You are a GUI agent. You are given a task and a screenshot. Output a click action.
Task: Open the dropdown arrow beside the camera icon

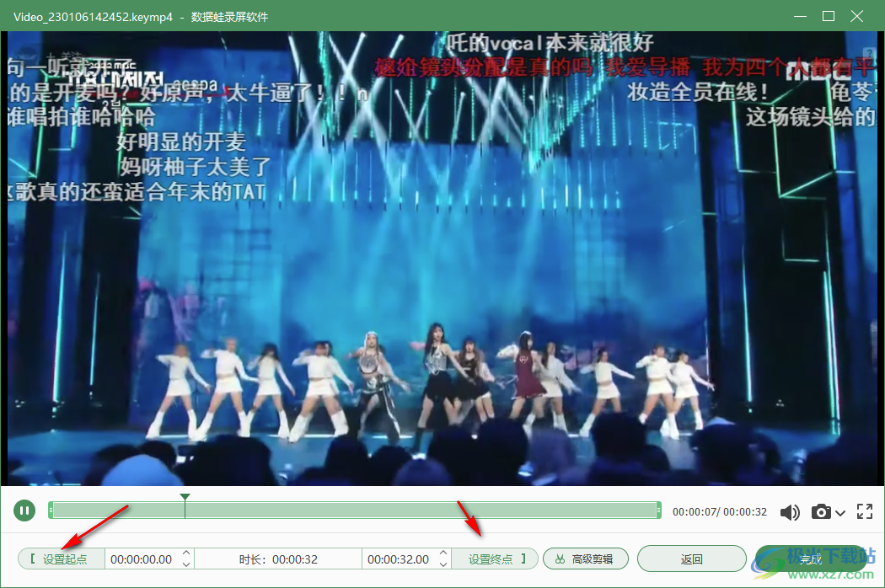click(840, 512)
